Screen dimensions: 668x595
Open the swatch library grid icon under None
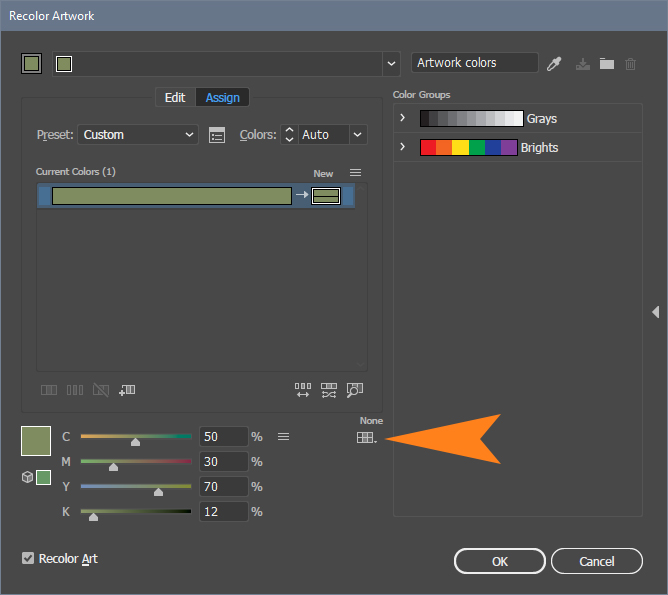(366, 437)
